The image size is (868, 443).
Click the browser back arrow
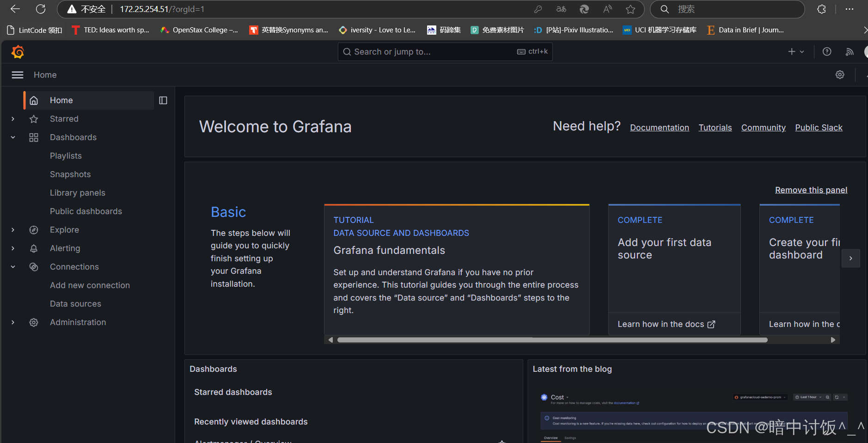15,9
